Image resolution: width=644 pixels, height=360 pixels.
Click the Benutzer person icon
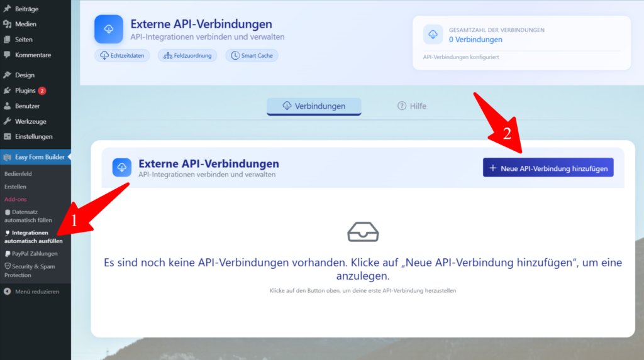tap(7, 106)
